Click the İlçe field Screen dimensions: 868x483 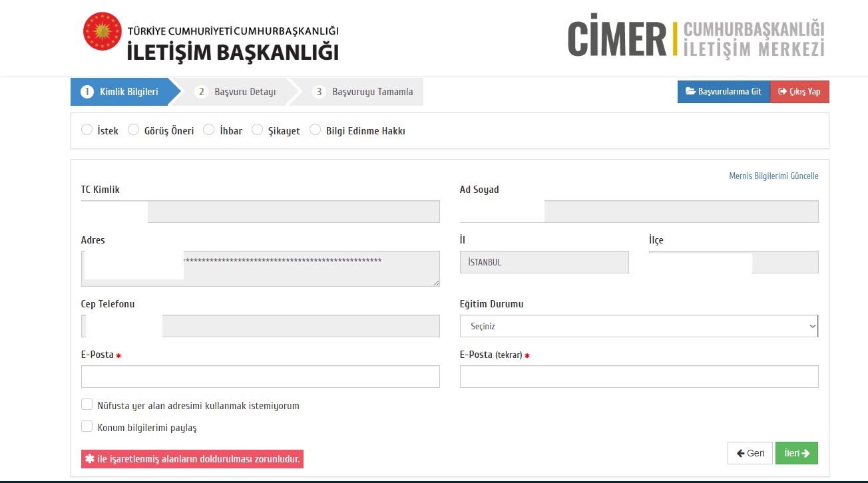point(734,262)
